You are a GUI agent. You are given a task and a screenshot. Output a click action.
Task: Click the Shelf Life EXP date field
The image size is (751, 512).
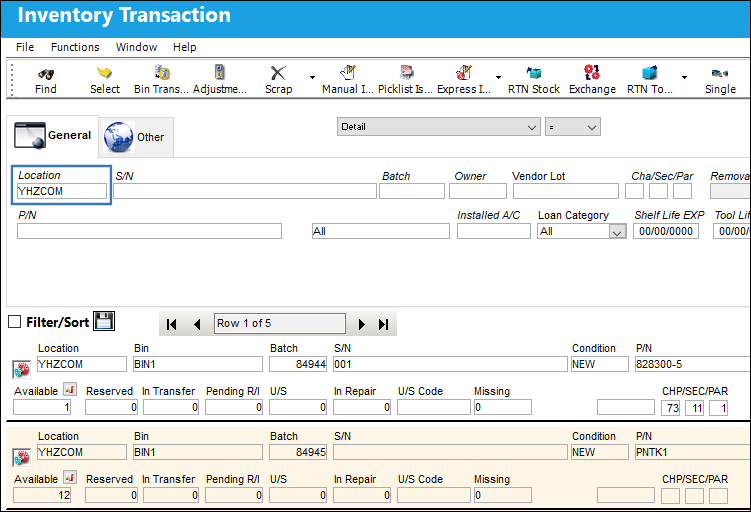666,231
